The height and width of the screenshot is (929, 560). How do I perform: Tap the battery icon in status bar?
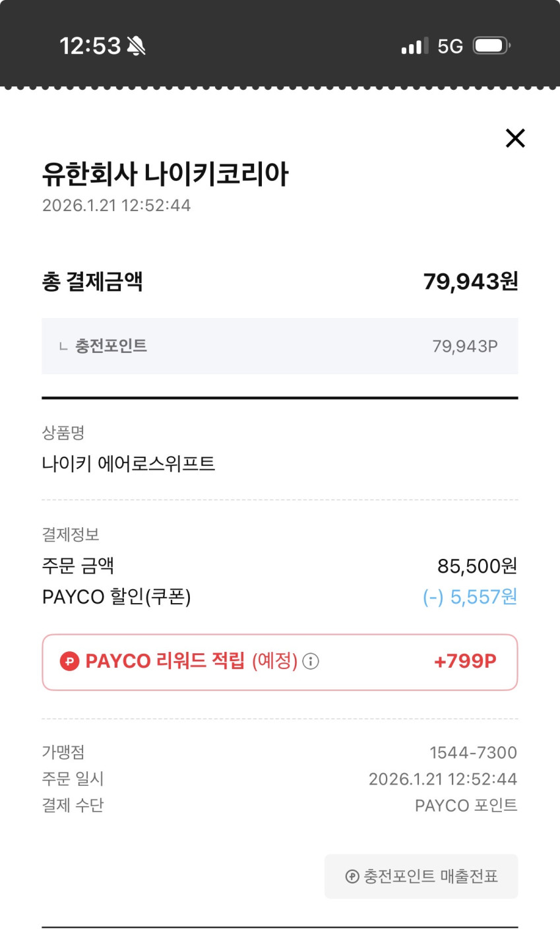pos(491,46)
